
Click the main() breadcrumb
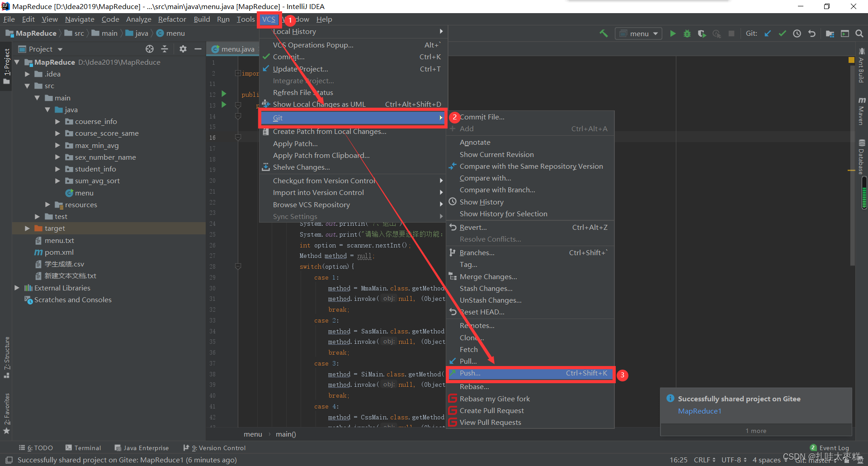286,434
